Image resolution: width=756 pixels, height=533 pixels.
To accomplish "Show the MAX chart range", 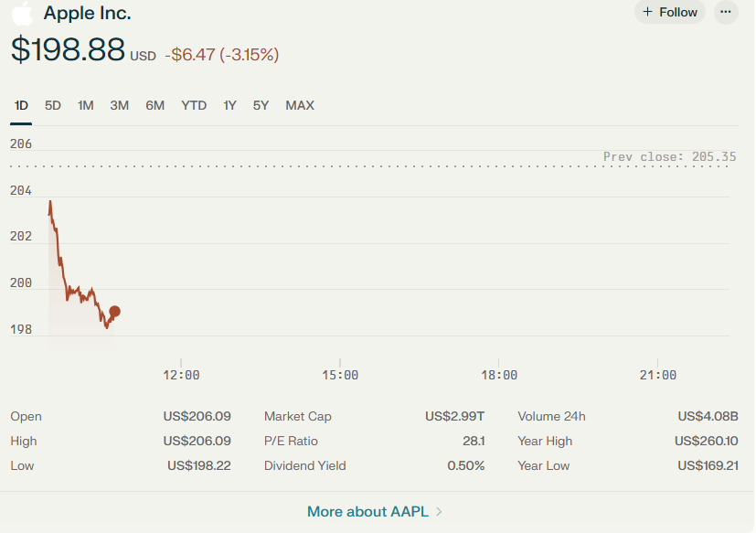I will [x=300, y=106].
